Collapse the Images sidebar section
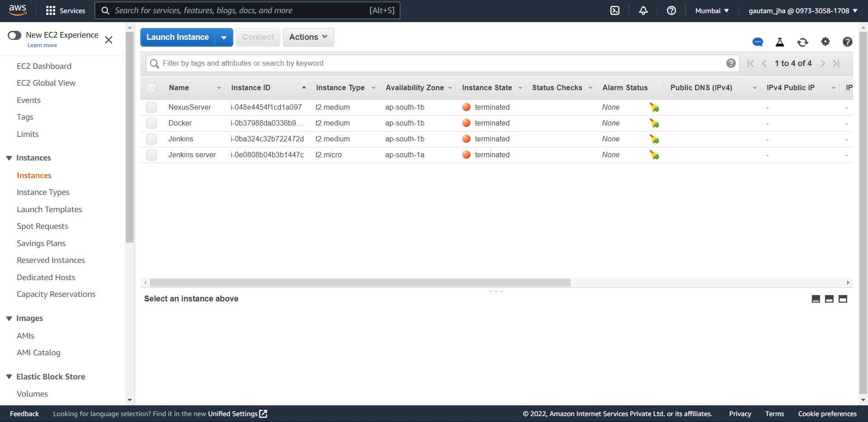This screenshot has width=868, height=422. [x=9, y=318]
